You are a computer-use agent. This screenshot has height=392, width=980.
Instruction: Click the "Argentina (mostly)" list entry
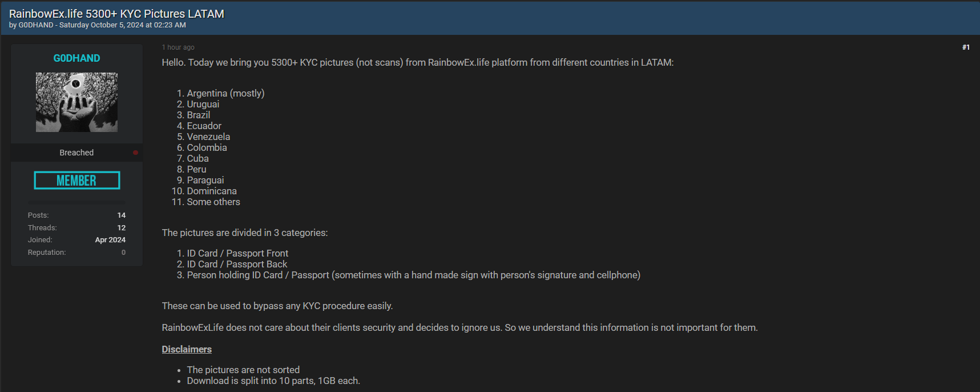click(x=225, y=93)
